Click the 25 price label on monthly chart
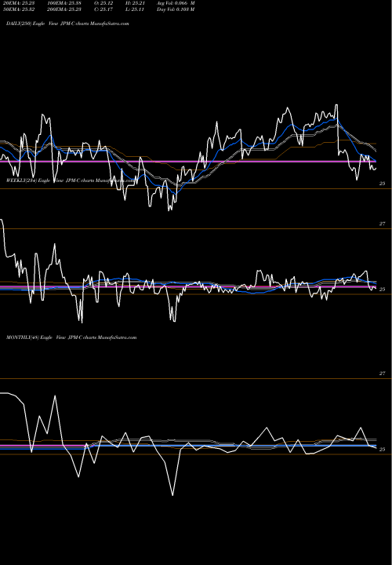 383,450
